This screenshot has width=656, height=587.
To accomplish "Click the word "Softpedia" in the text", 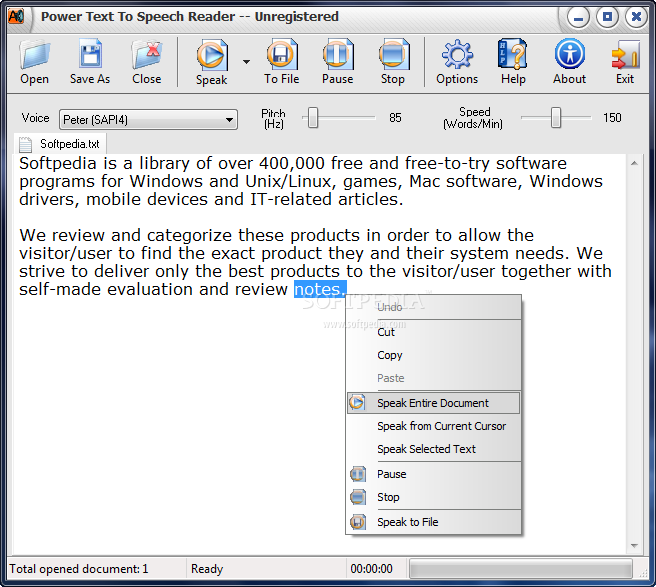I will tap(58, 164).
